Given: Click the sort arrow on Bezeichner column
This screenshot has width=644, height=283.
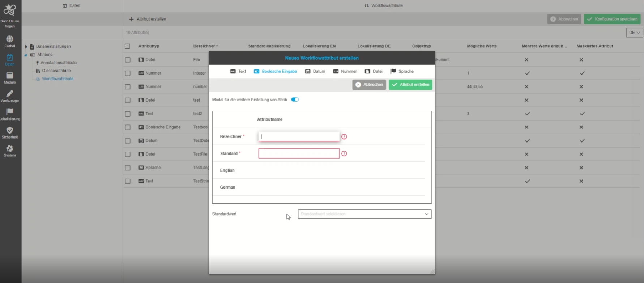Looking at the screenshot, I should coord(217,46).
